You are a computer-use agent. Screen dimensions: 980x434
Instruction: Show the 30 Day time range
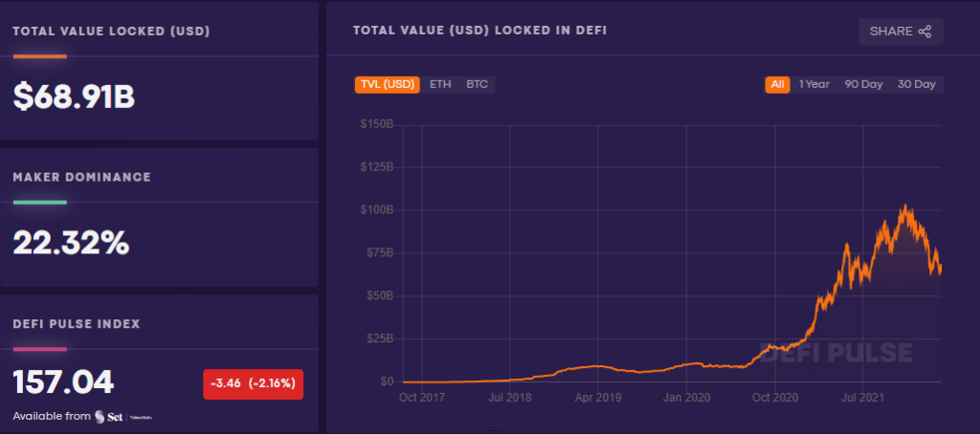click(x=916, y=84)
